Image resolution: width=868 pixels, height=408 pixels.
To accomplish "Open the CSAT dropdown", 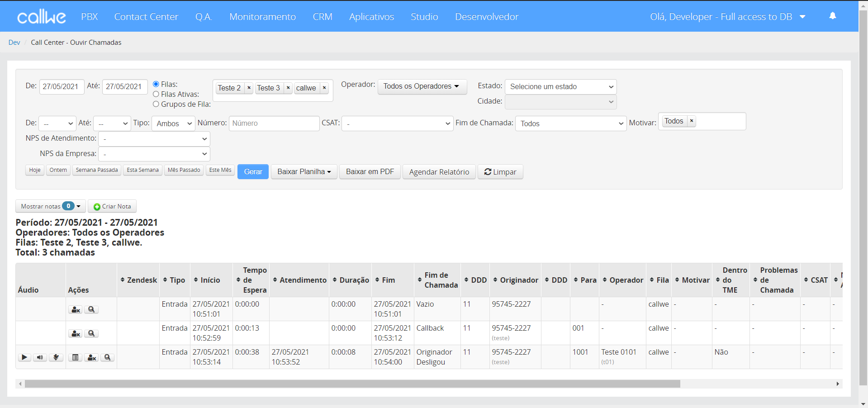I will click(x=398, y=123).
